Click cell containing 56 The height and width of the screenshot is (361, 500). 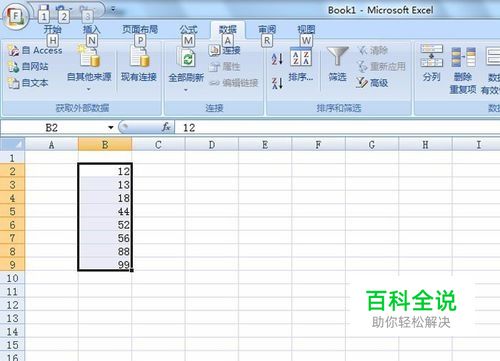[105, 238]
